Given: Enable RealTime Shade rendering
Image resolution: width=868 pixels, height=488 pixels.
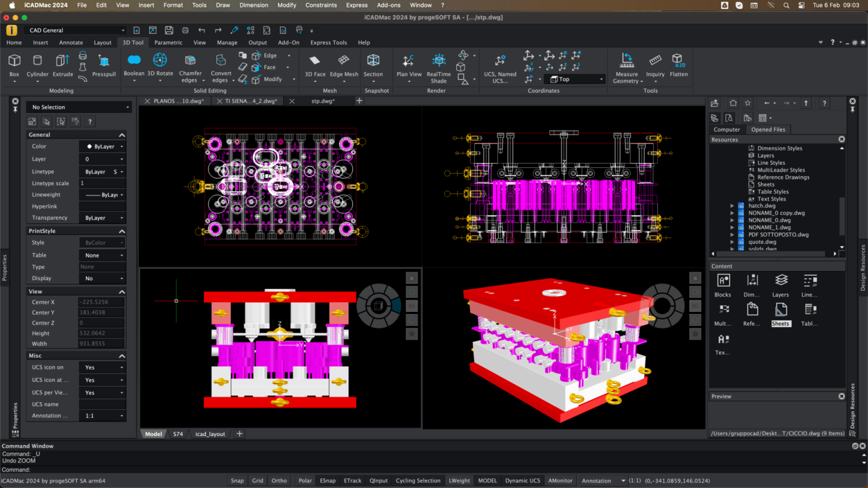Looking at the screenshot, I should click(439, 68).
